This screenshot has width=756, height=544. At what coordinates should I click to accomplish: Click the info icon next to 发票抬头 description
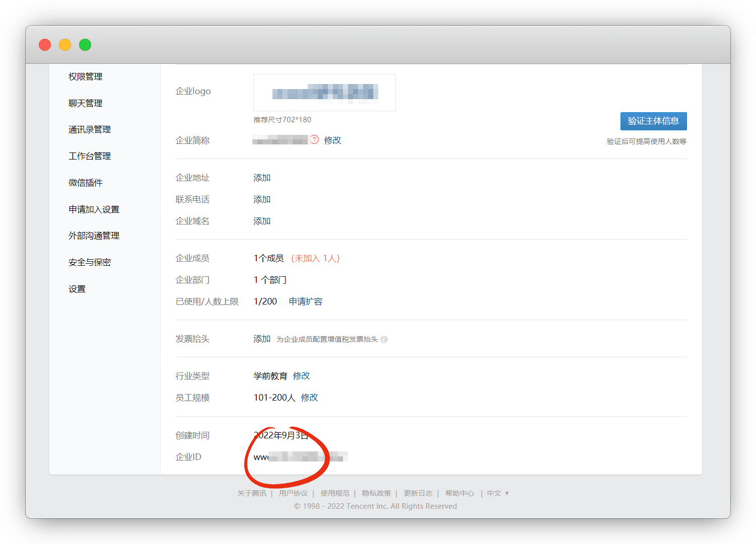(x=384, y=339)
